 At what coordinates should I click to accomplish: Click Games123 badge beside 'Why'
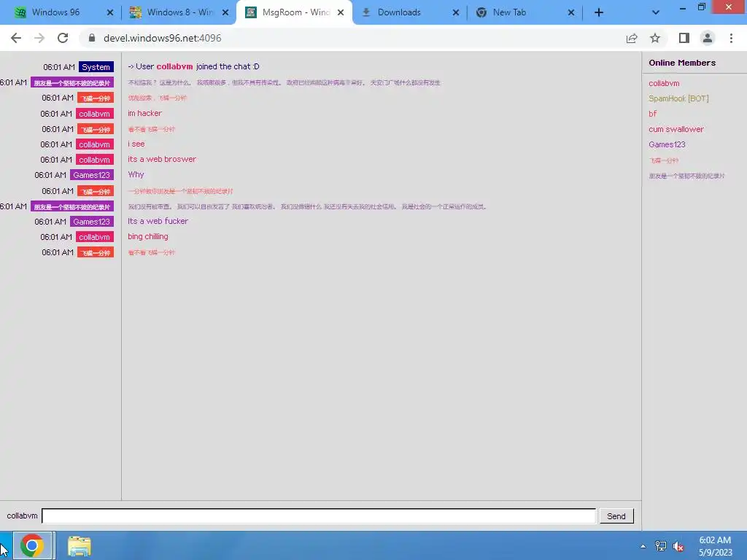91,175
